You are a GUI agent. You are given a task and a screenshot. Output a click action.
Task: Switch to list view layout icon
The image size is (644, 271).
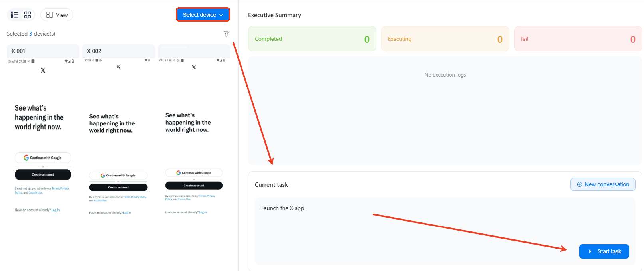click(15, 15)
